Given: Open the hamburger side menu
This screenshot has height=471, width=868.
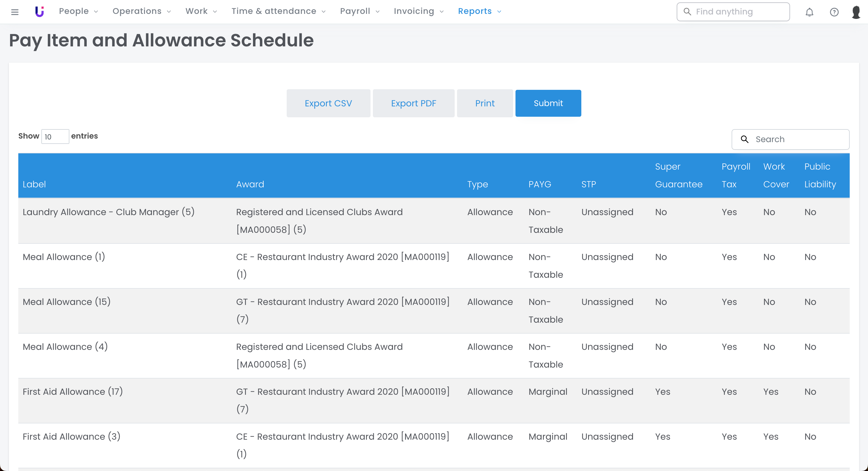Looking at the screenshot, I should coord(14,12).
